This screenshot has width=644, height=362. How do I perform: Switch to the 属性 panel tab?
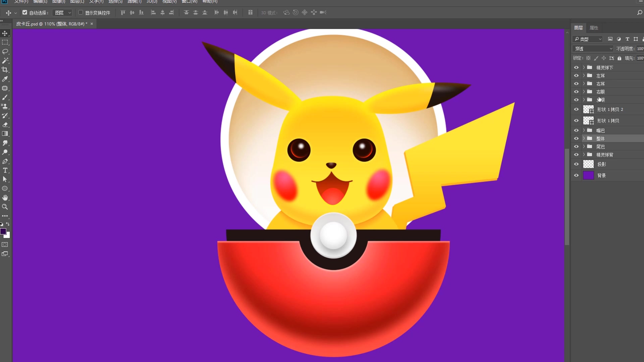(594, 28)
